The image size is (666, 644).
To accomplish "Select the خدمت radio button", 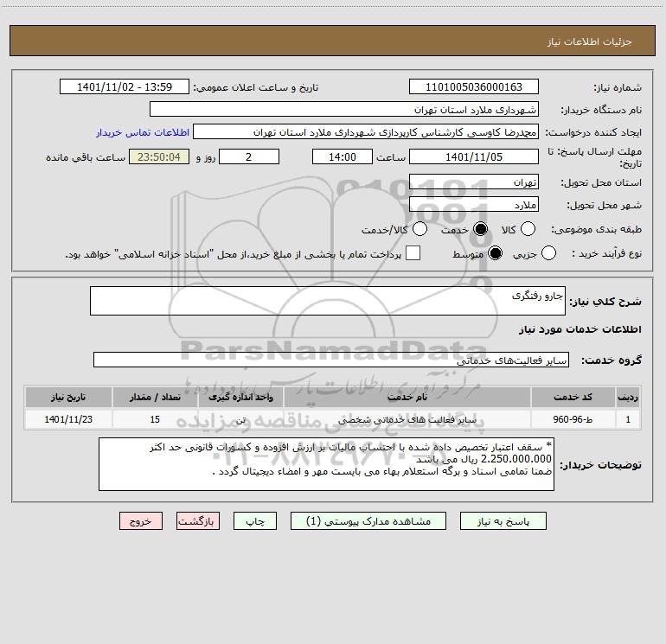I will [480, 229].
